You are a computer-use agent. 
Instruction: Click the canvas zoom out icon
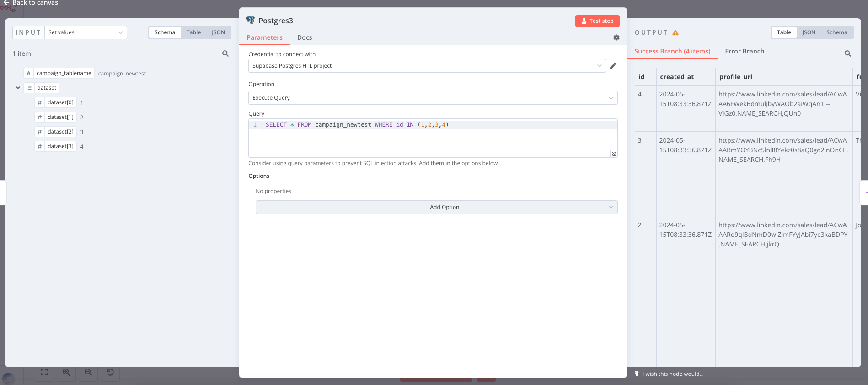pyautogui.click(x=88, y=372)
